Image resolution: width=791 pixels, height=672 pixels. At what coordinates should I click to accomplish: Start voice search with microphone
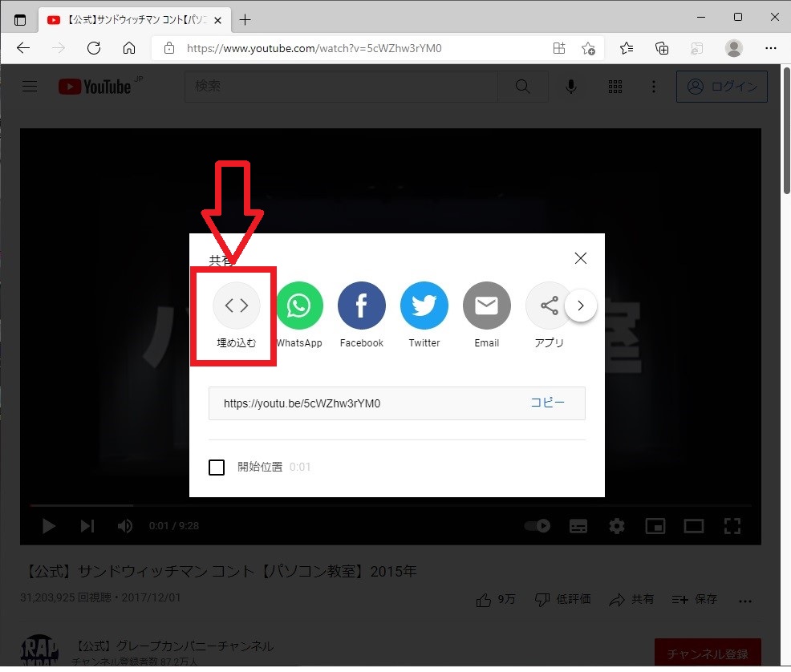point(571,87)
